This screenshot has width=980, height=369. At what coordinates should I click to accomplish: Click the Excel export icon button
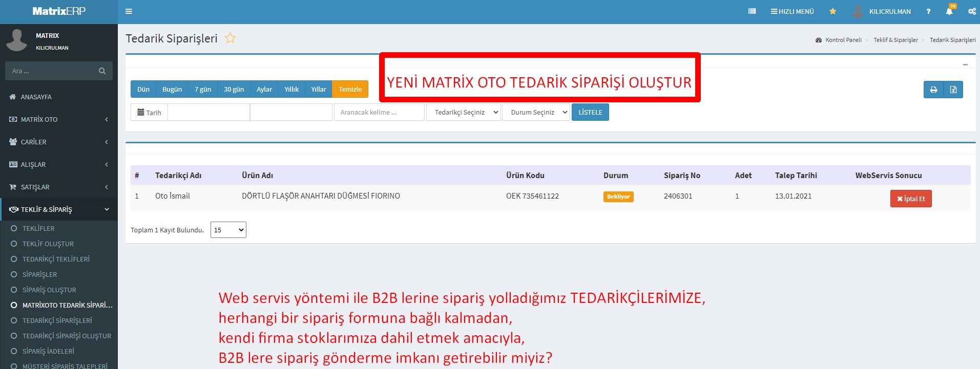click(x=953, y=90)
